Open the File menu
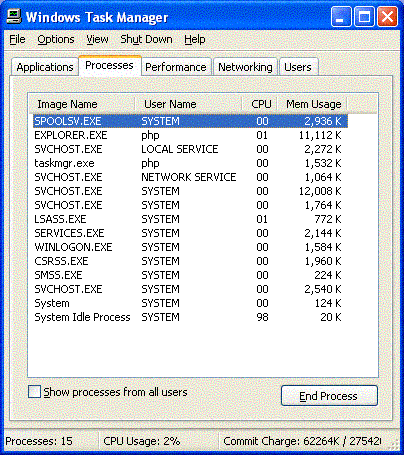 [x=17, y=39]
